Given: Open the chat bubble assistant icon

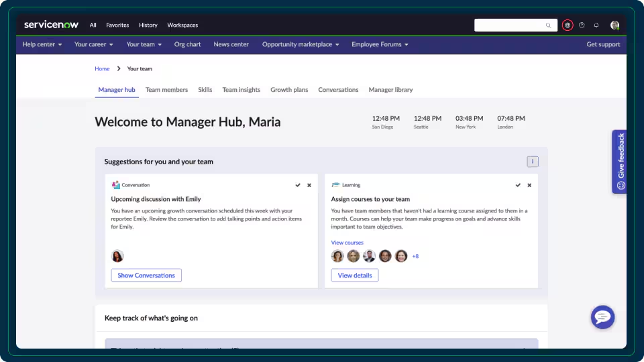Looking at the screenshot, I should pos(602,317).
